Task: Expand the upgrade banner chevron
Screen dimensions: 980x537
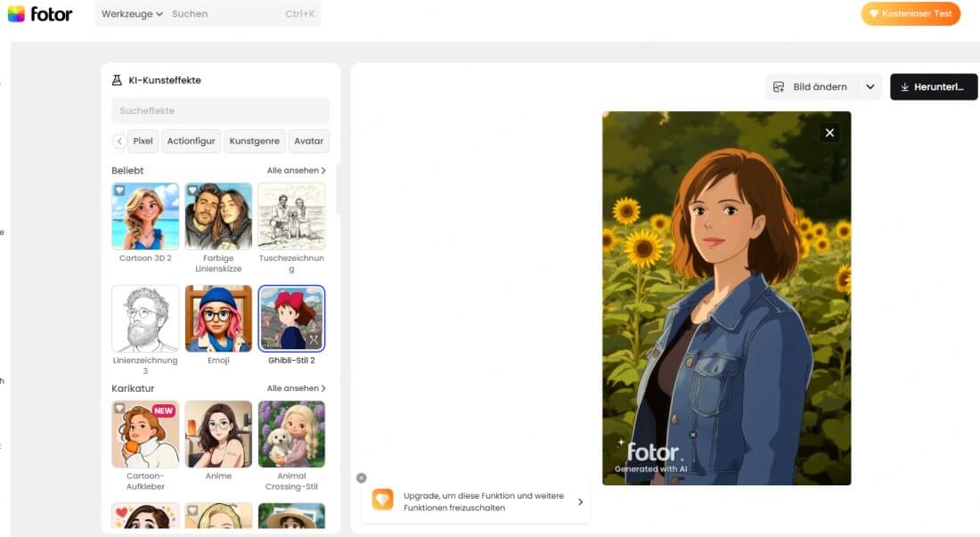Action: click(580, 501)
